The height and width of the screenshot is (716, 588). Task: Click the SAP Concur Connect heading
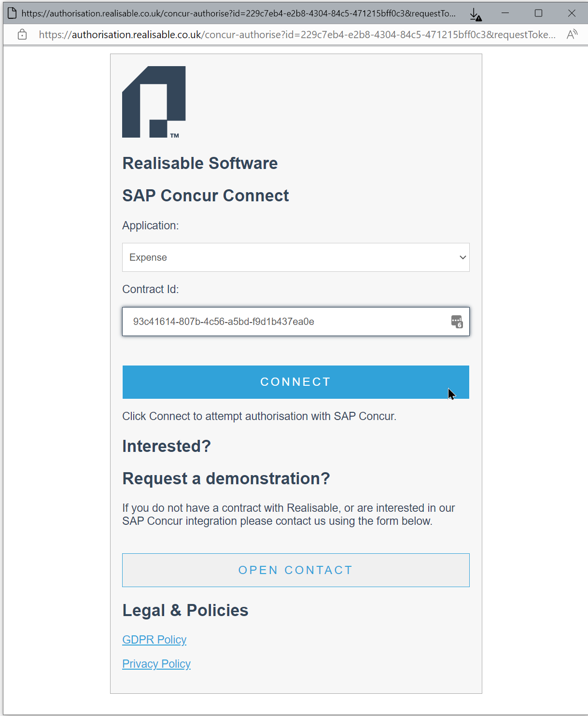205,196
